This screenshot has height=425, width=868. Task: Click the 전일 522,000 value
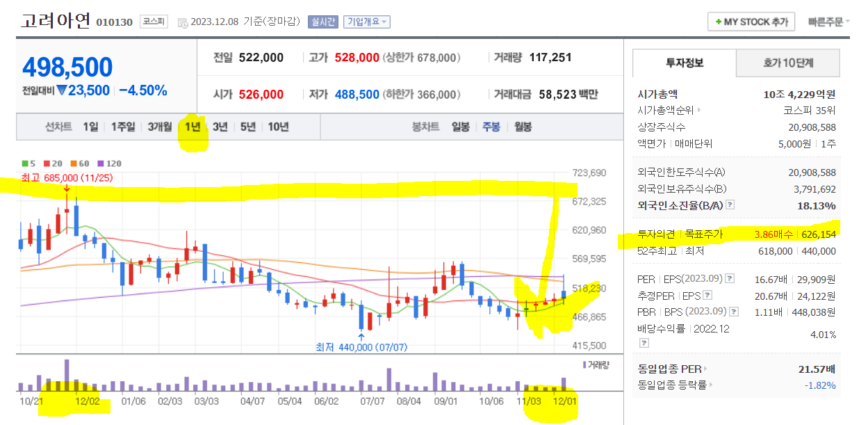click(x=261, y=58)
